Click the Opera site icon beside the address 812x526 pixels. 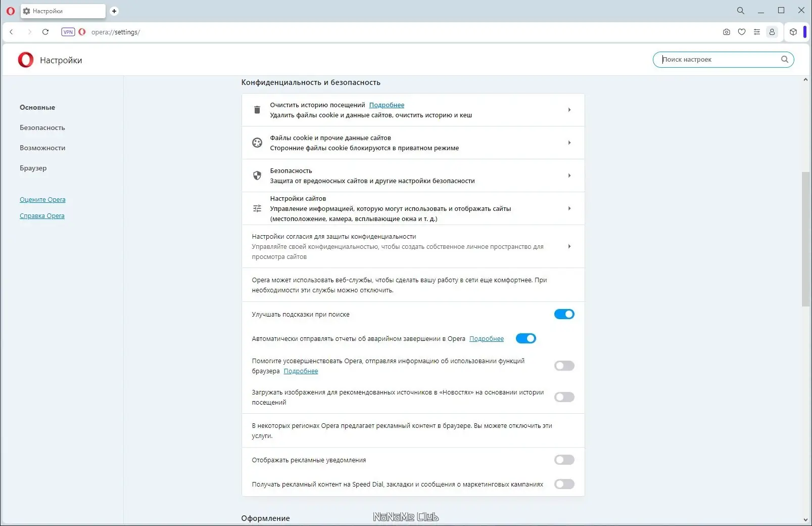82,32
